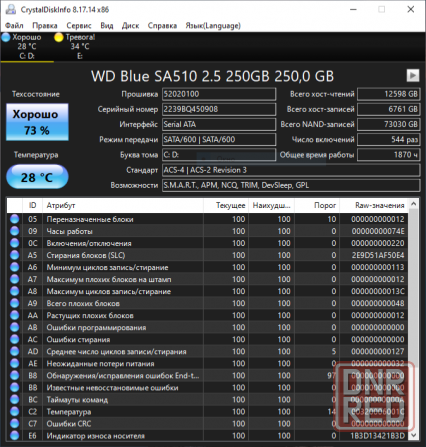The width and height of the screenshot is (426, 447).
Task: Select the Хорошо 28 °C C: D: disk tab
Action: click(27, 46)
